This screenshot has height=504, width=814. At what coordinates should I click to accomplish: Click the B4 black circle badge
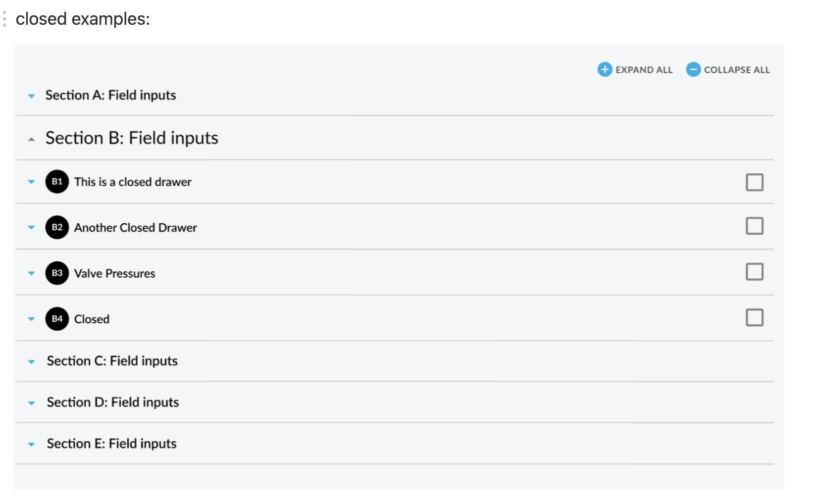click(57, 319)
